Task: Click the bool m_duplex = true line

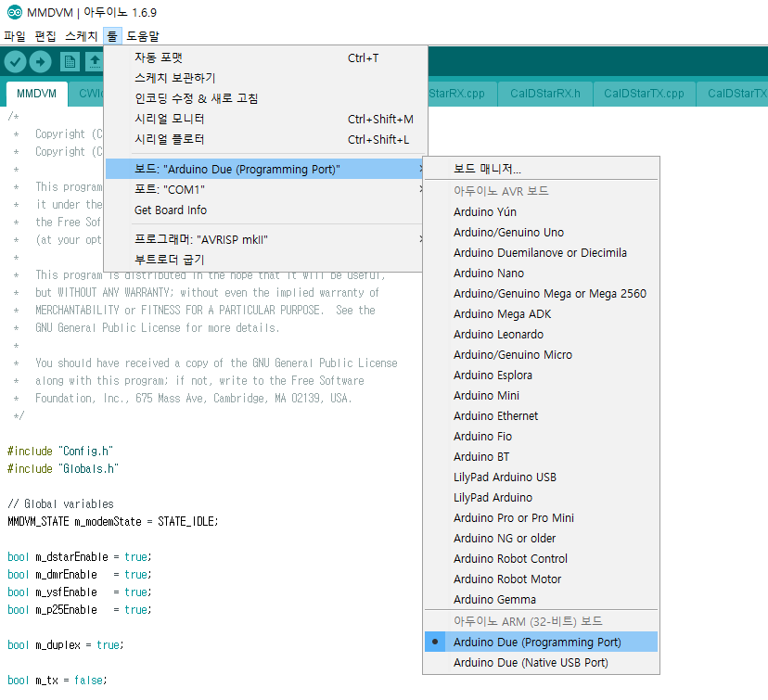Action: [x=65, y=644]
